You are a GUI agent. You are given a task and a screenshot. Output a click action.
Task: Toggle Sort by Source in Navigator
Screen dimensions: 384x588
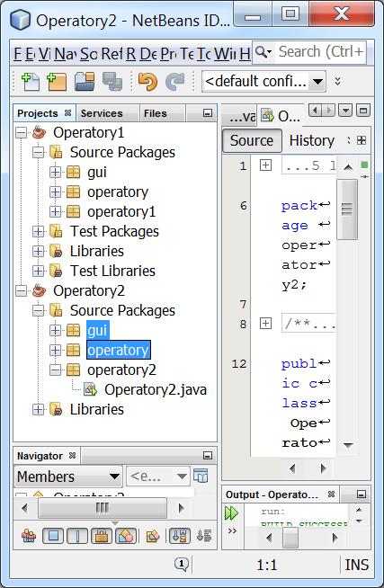tap(204, 536)
